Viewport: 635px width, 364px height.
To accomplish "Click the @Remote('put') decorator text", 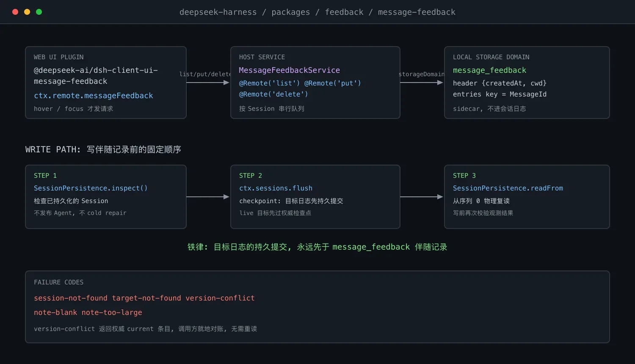I will click(x=333, y=83).
